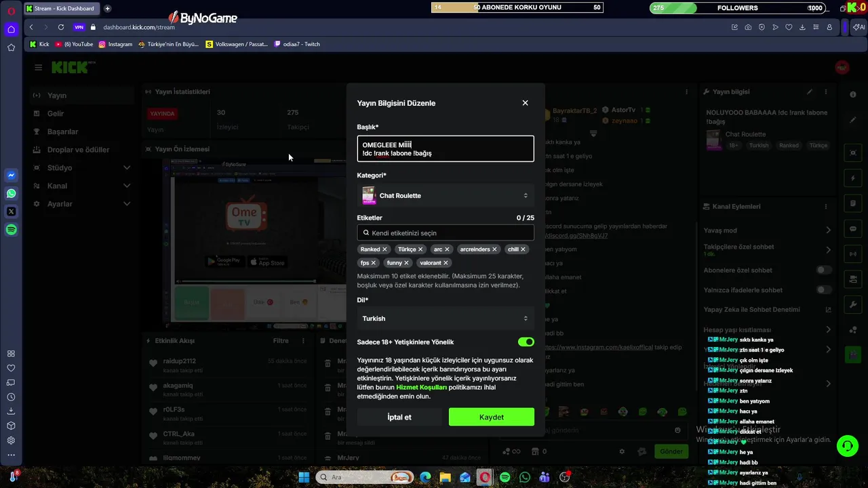Select Droplar ve ödüller in the sidebar
This screenshot has height=488, width=868.
point(81,150)
